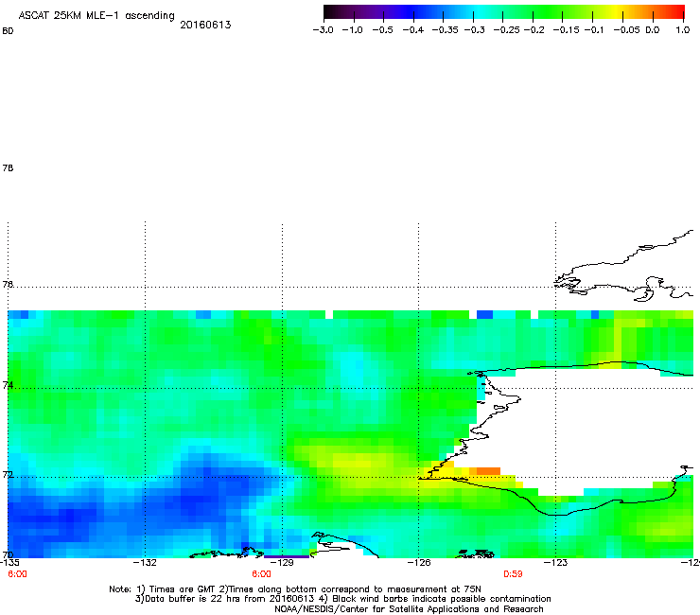This screenshot has height=615, width=700.
Task: Click the -0.3 colorbar tick label
Action: pyautogui.click(x=474, y=30)
